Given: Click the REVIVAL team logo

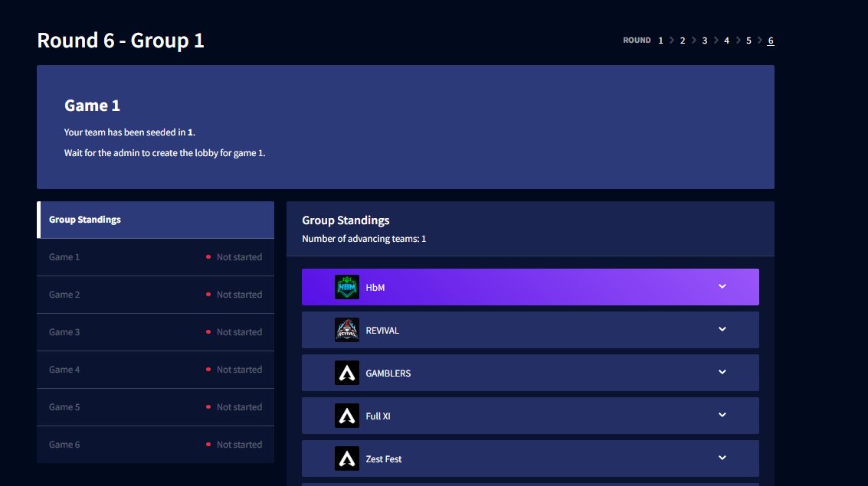Looking at the screenshot, I should click(x=346, y=330).
